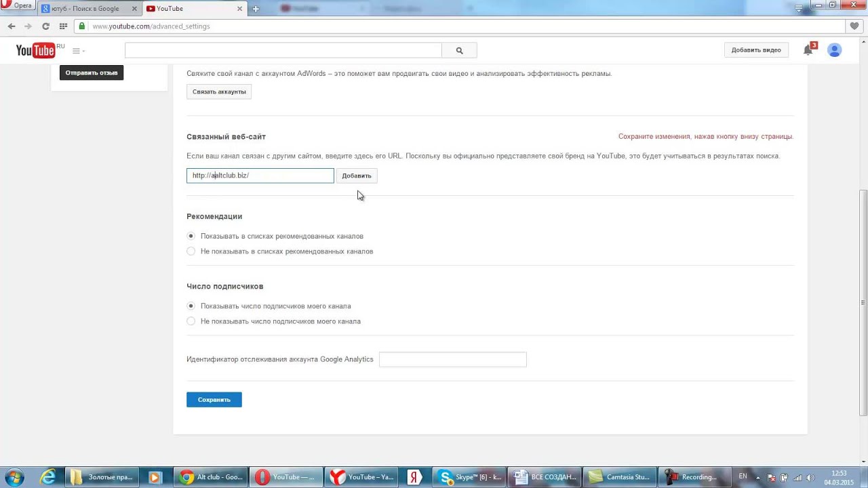
Task: Click the page vertical scrollbar
Action: (863, 302)
